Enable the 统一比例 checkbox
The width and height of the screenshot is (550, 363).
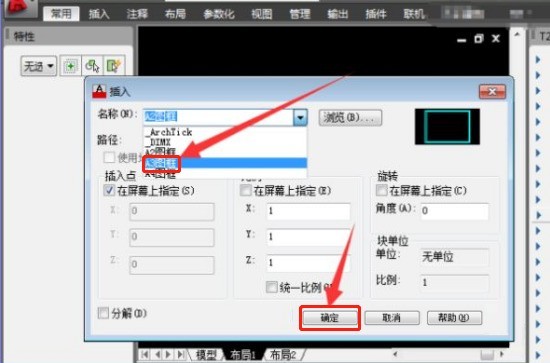point(271,287)
